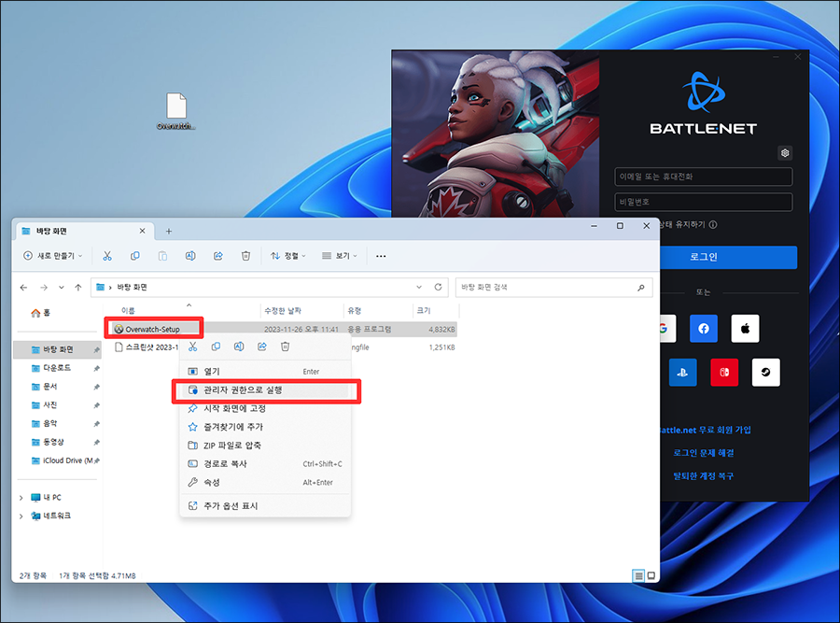840x623 pixels.
Task: Click 탈퇴한 계정 복구 link
Action: [704, 476]
